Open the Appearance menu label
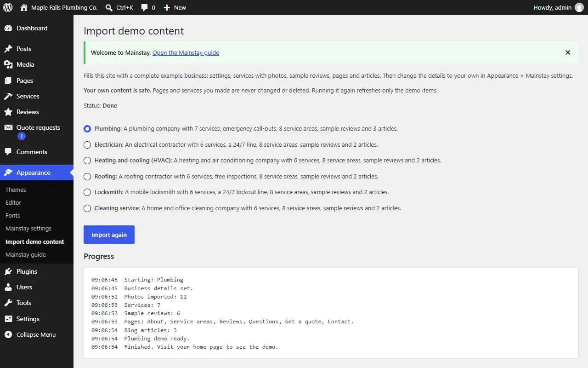This screenshot has width=588, height=368. (x=34, y=172)
